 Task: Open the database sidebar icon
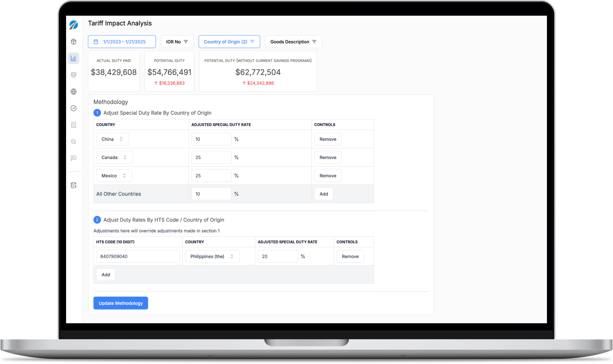point(74,185)
